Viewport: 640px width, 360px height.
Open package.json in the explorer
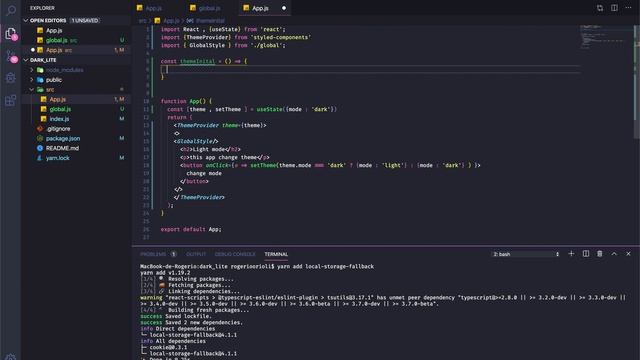click(x=63, y=138)
